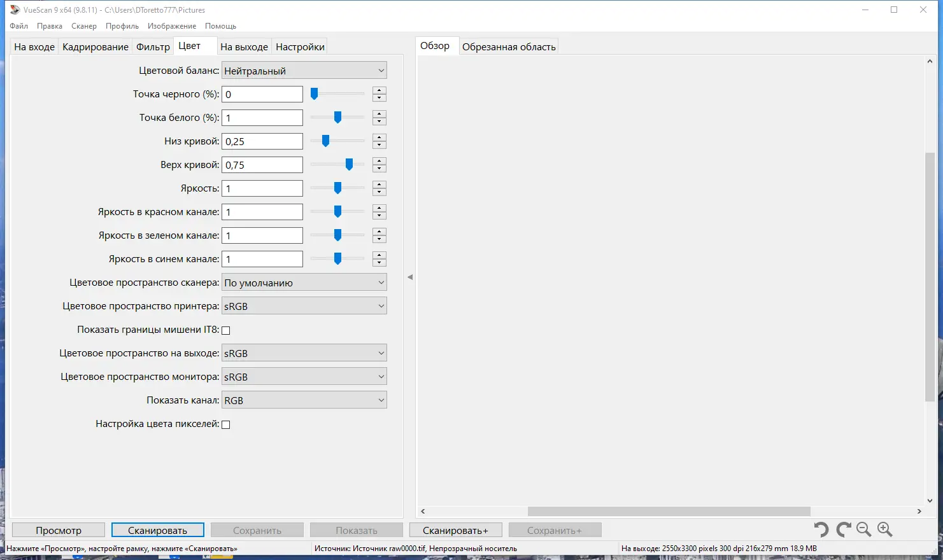Switch to the Фильтр tab

[153, 46]
